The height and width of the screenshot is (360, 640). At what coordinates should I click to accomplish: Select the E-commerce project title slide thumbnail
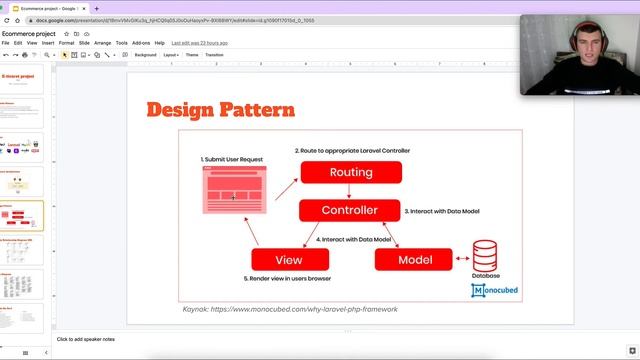tap(21, 79)
